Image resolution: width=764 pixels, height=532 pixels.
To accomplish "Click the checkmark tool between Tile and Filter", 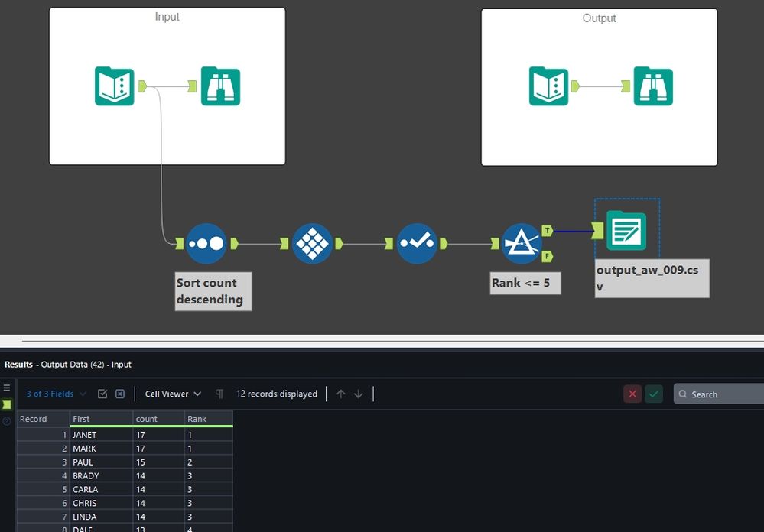I will coord(417,243).
